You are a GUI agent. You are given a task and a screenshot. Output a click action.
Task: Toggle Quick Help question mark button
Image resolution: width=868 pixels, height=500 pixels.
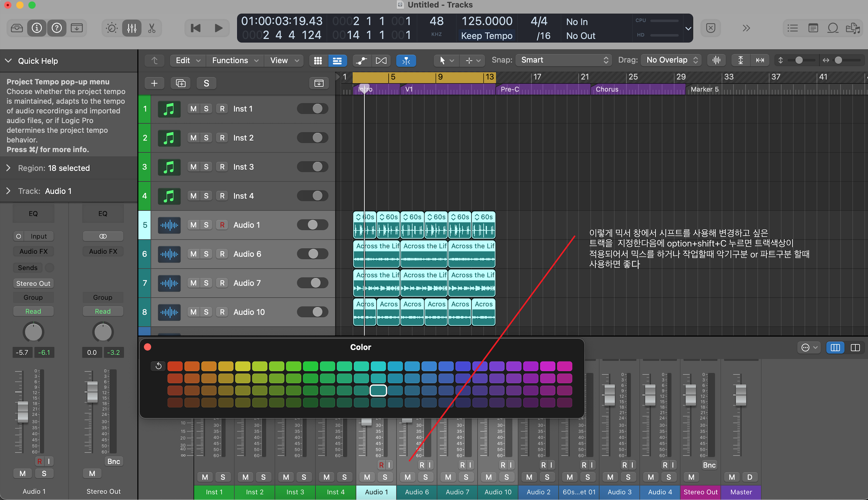tap(56, 28)
